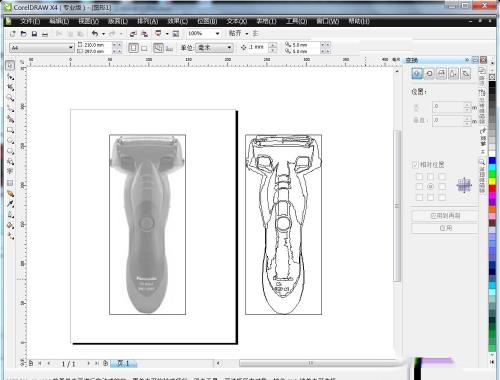Select portrait page orientation
The width and height of the screenshot is (500, 380).
click(133, 48)
